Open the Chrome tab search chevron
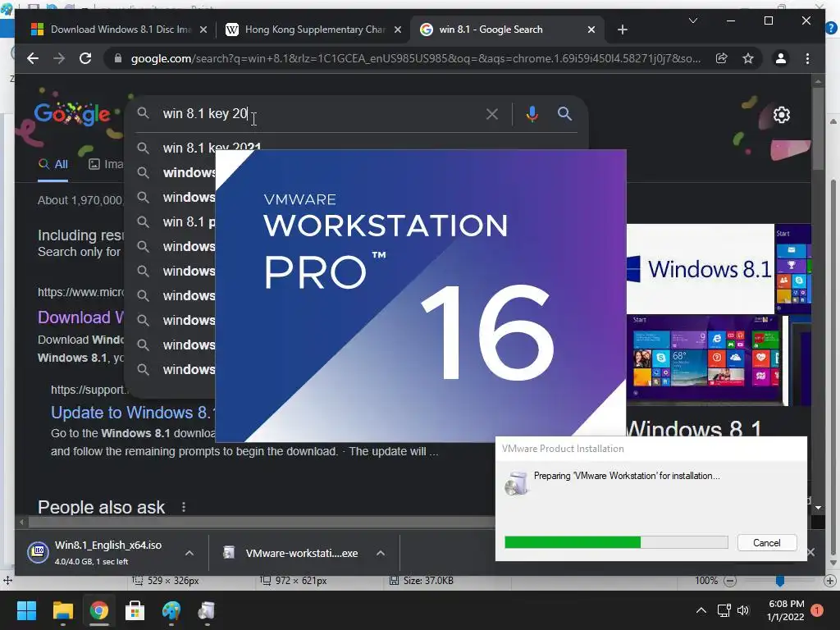Image resolution: width=840 pixels, height=630 pixels. coord(692,21)
